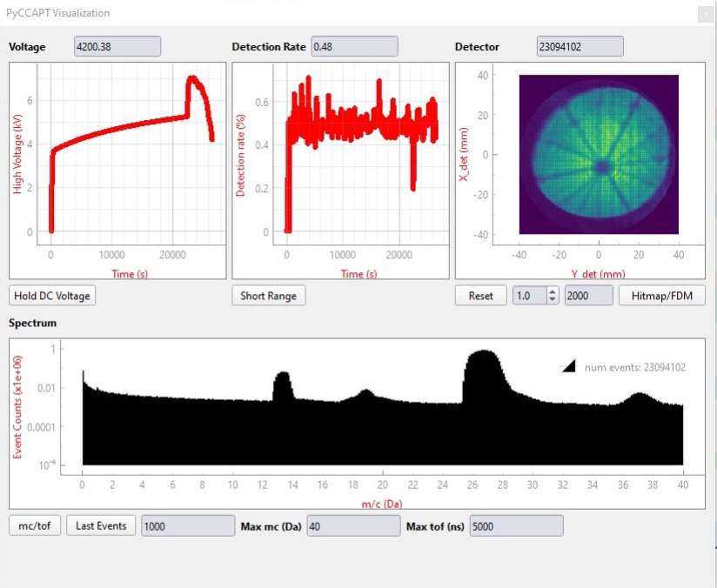This screenshot has width=717, height=588.
Task: Edit the Max mc (Da) field
Action: point(353,526)
